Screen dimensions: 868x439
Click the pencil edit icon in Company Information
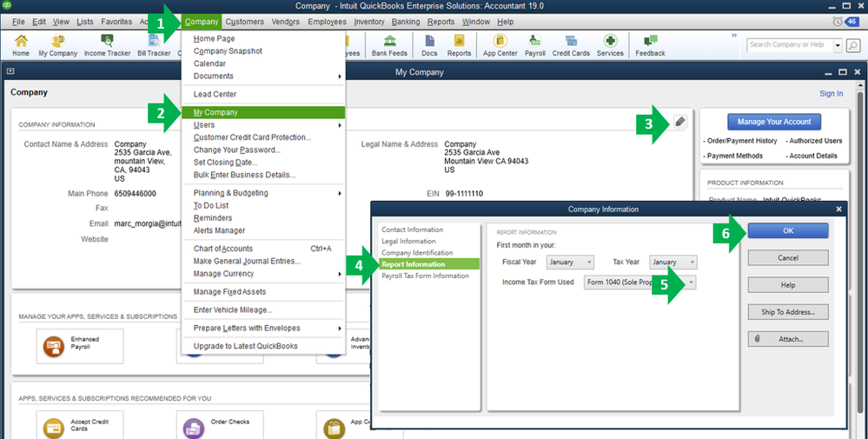680,122
